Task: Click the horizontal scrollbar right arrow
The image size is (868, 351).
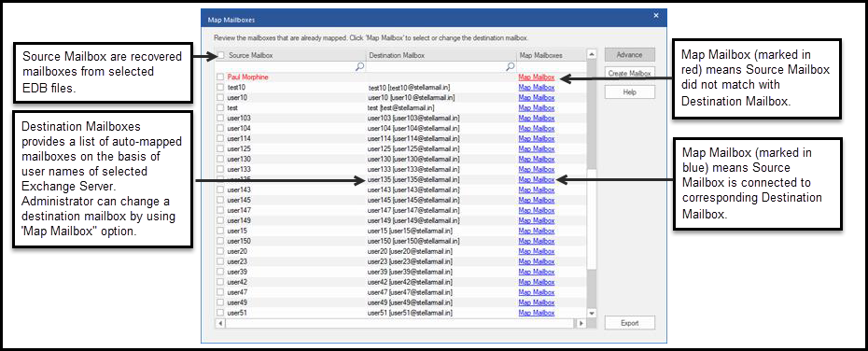Action: (581, 323)
